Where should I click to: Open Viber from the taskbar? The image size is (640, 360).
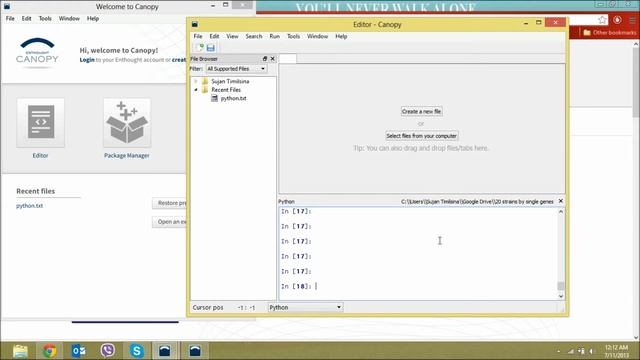tap(108, 351)
